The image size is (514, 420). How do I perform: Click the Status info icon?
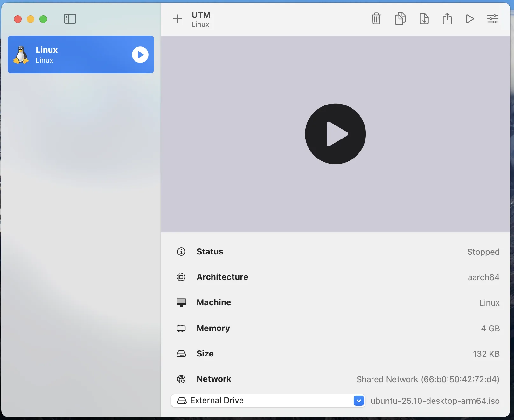click(181, 252)
